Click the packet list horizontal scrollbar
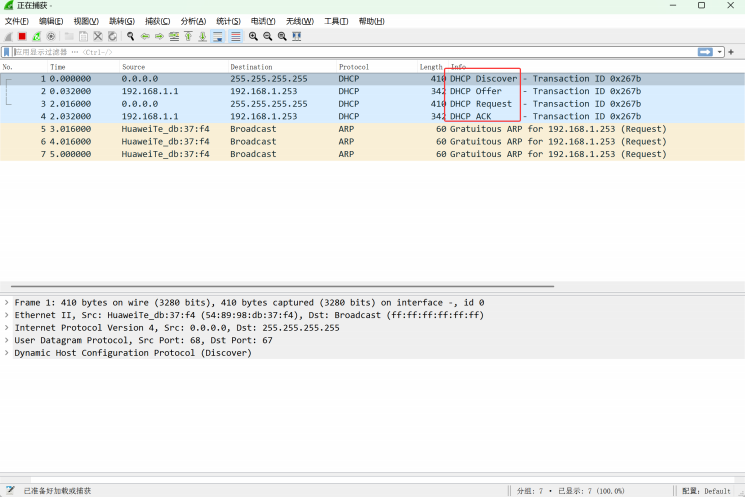The width and height of the screenshot is (745, 497). coord(282,287)
